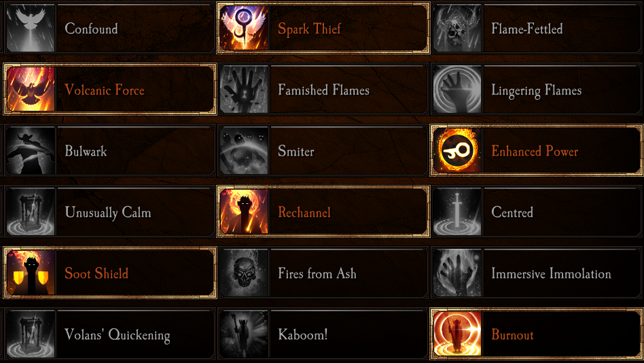Click the Kaboom! mage silhouette icon
The width and height of the screenshot is (644, 363).
coord(244,334)
